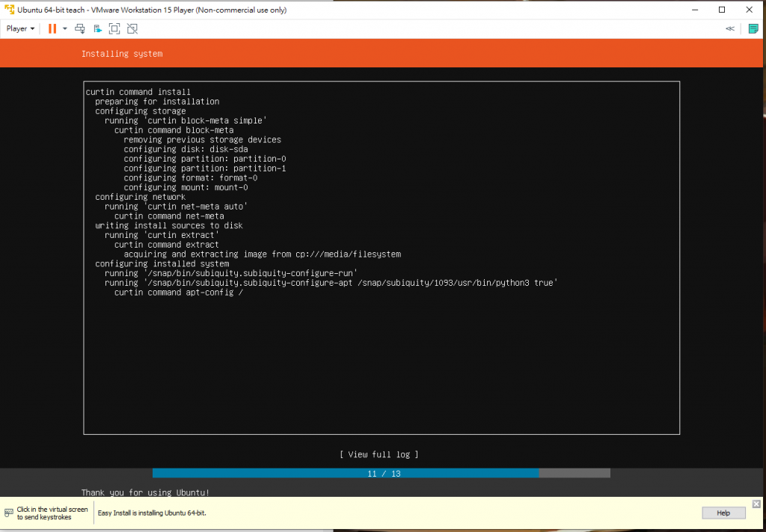Click 'Thank you for using Ubuntu!' text
This screenshot has width=766, height=532.
point(146,492)
